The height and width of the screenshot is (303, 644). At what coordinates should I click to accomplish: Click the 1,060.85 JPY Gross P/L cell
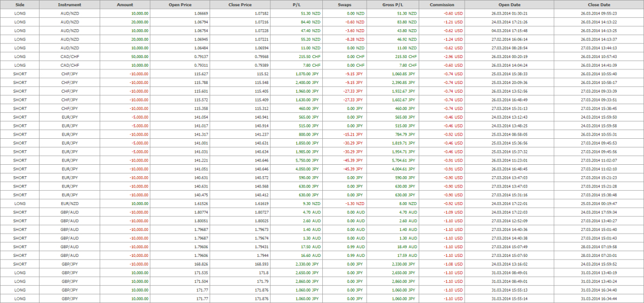(x=393, y=74)
